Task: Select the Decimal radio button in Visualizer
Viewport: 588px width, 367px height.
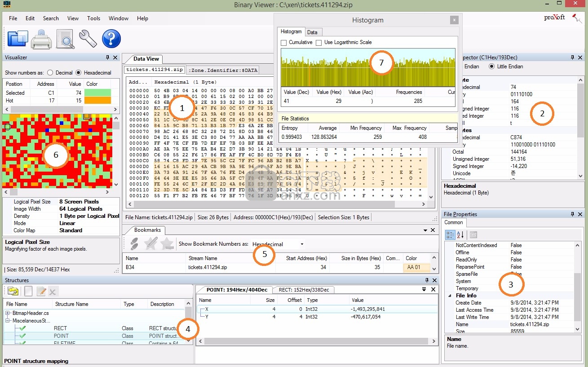Action: (x=50, y=73)
